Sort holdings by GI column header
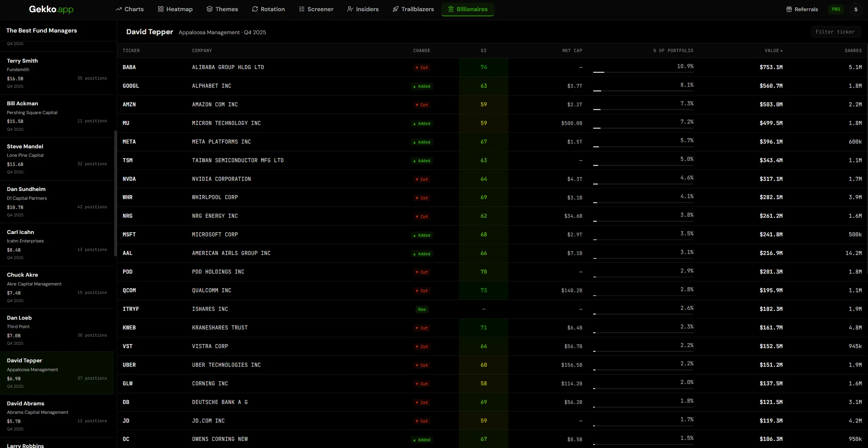 pos(483,50)
